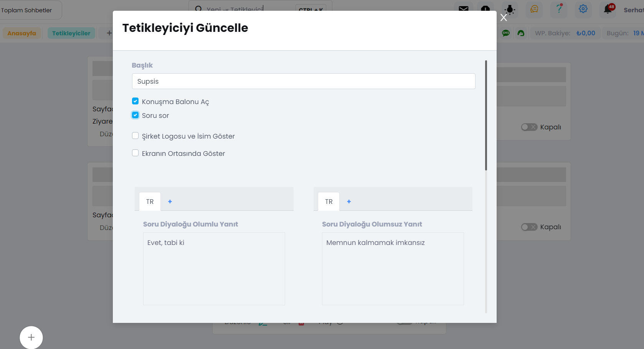Check Ekranın Ortasında Göster option
This screenshot has height=349, width=644.
(135, 153)
